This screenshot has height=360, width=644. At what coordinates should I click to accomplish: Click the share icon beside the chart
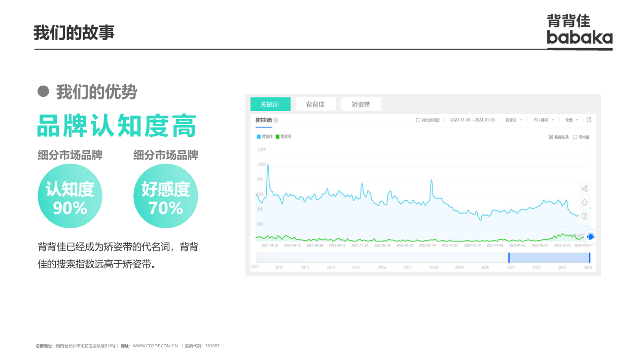584,189
